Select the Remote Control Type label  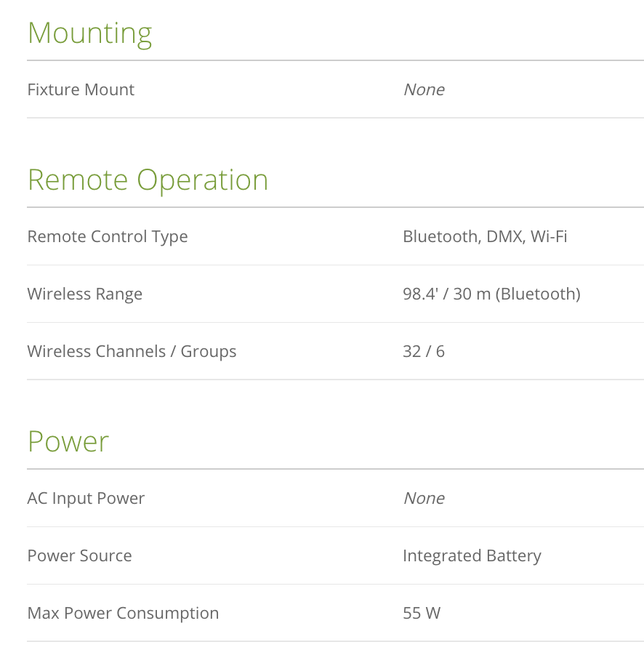[108, 236]
